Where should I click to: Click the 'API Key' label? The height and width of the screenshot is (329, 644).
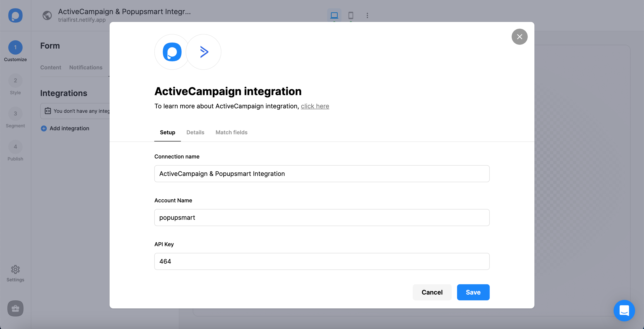[x=164, y=244]
